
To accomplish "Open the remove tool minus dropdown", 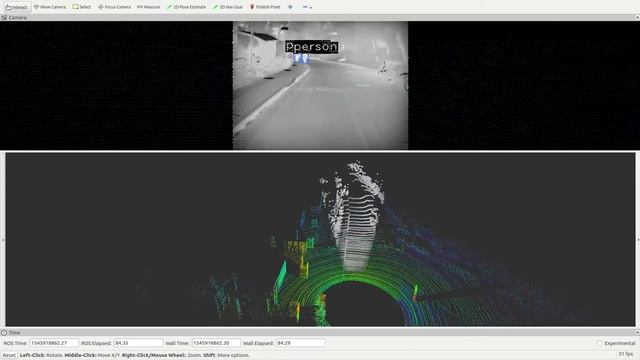I will click(307, 7).
